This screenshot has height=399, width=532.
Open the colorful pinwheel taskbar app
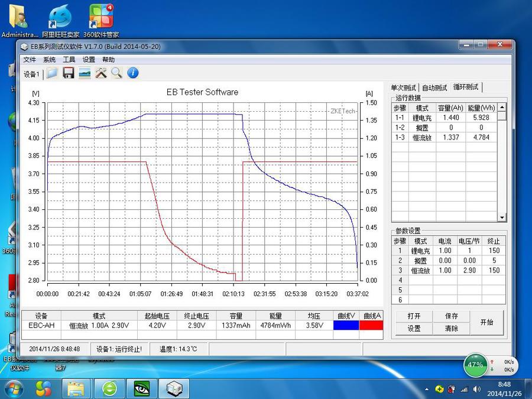point(44,389)
